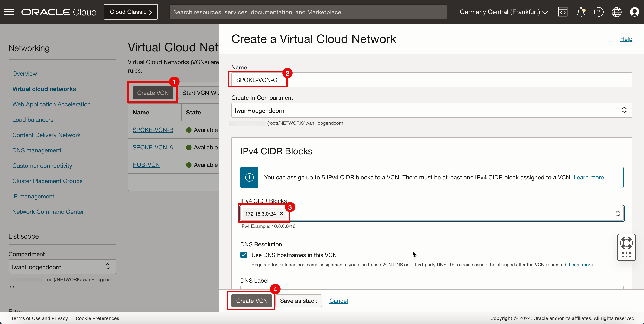Click the Oracle Cloud hamburger menu icon
The image size is (644, 324).
pos(9,12)
